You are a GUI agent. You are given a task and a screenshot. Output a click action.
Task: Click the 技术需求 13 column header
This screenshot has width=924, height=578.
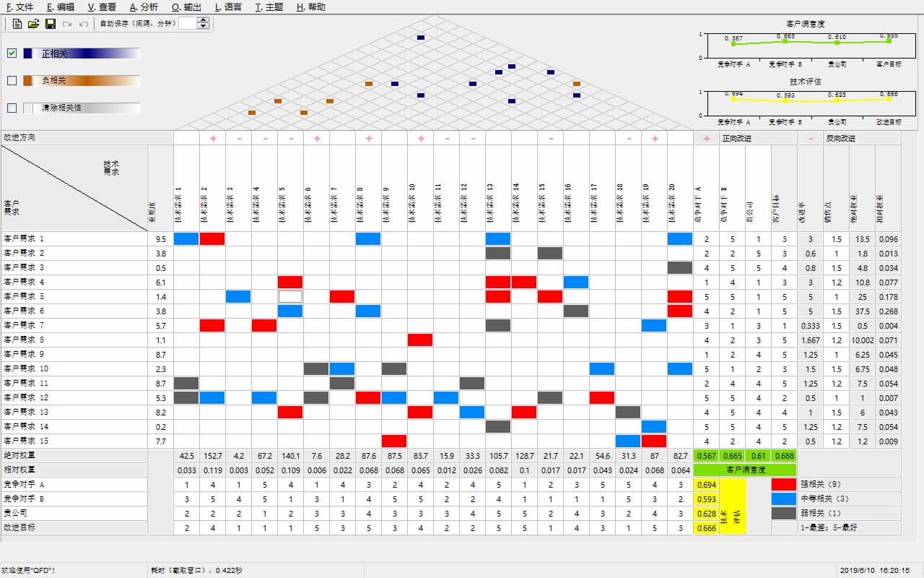(x=498, y=188)
